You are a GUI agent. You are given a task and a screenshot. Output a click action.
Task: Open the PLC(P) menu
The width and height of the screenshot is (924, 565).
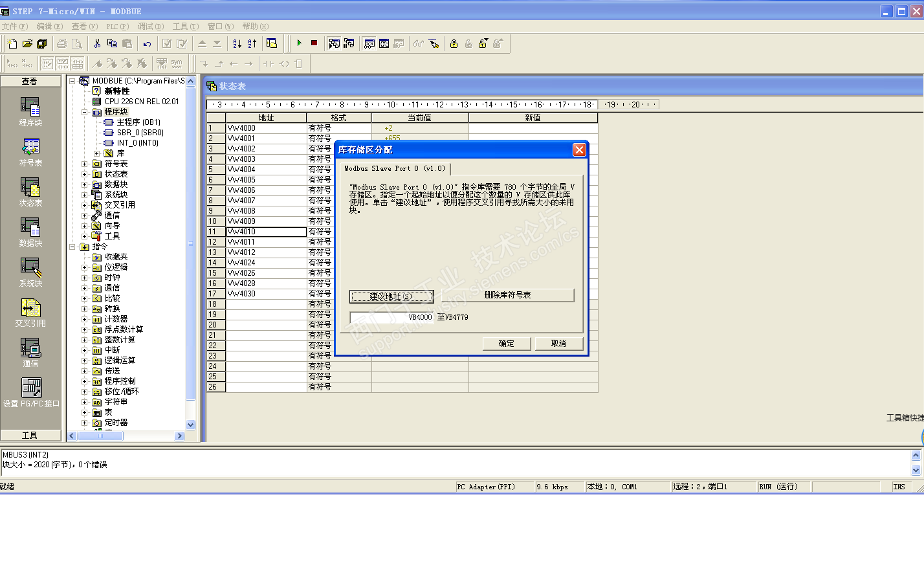tap(118, 27)
